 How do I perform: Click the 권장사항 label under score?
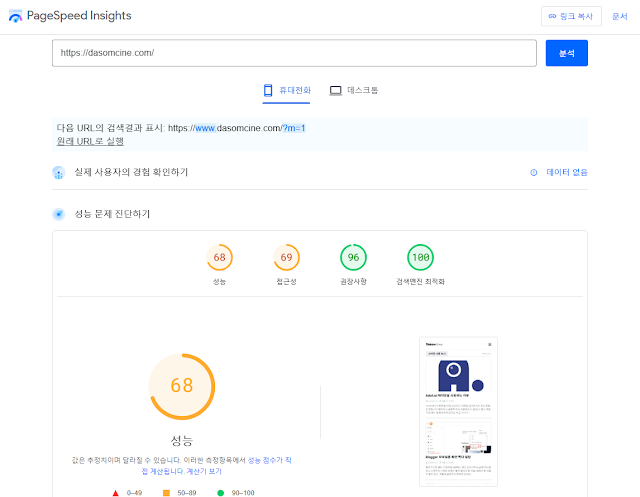pos(353,282)
